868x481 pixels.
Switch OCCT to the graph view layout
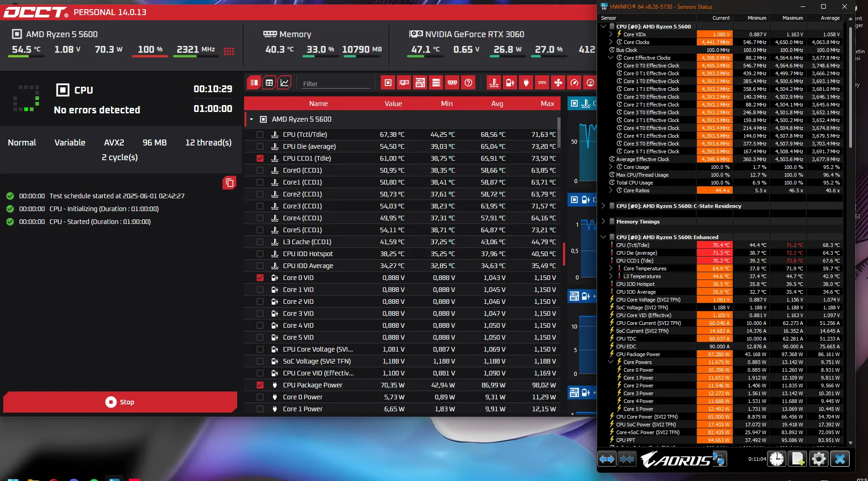pyautogui.click(x=284, y=83)
